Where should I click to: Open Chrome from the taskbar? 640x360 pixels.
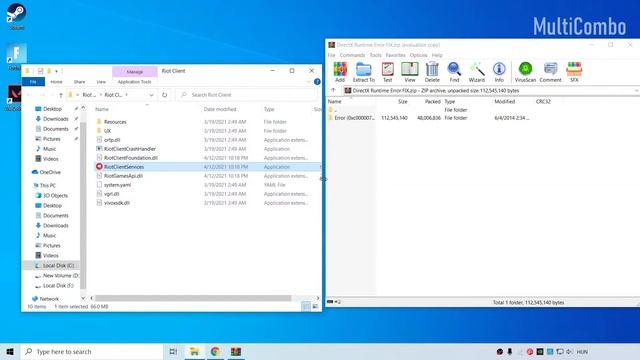click(x=215, y=351)
